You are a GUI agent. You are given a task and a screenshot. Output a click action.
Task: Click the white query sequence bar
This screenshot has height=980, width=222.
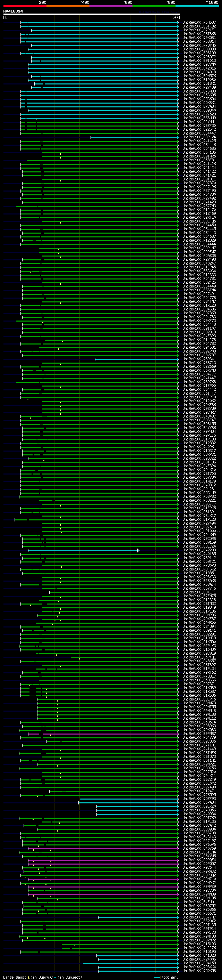[92, 14]
